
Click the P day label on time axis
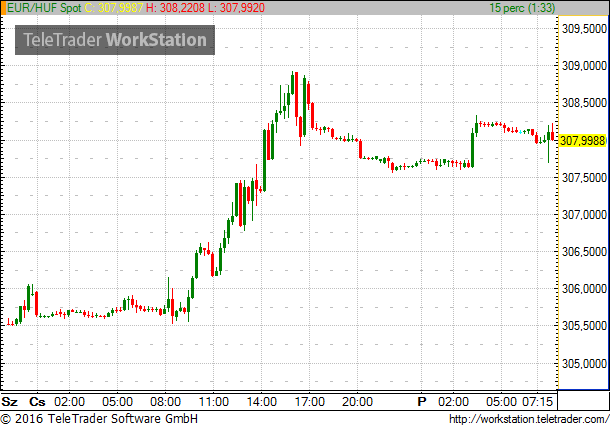point(422,401)
